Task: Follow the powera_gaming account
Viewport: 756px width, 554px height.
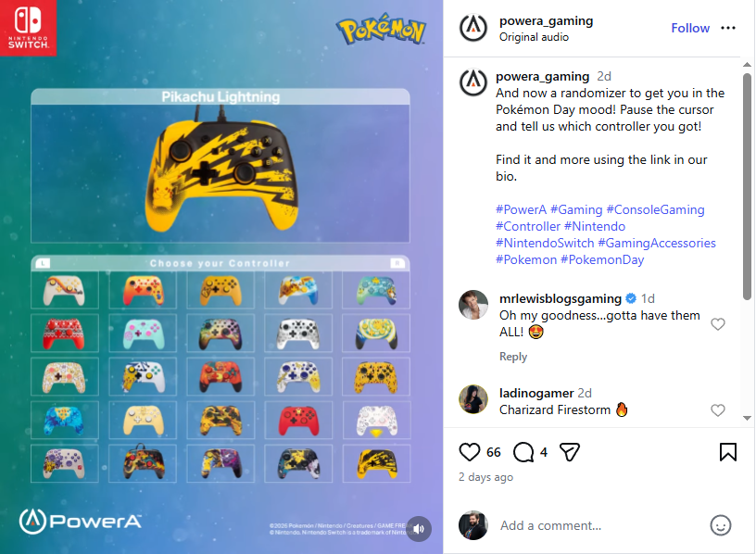Action: point(690,28)
